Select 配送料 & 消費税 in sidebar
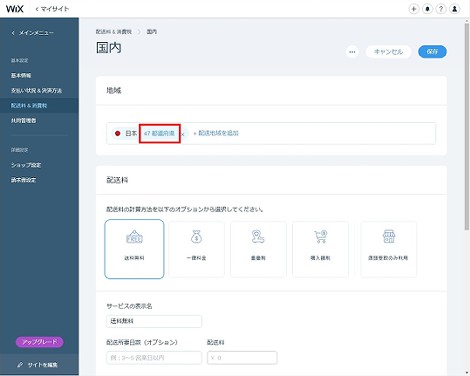The image size is (470, 376). click(x=39, y=105)
